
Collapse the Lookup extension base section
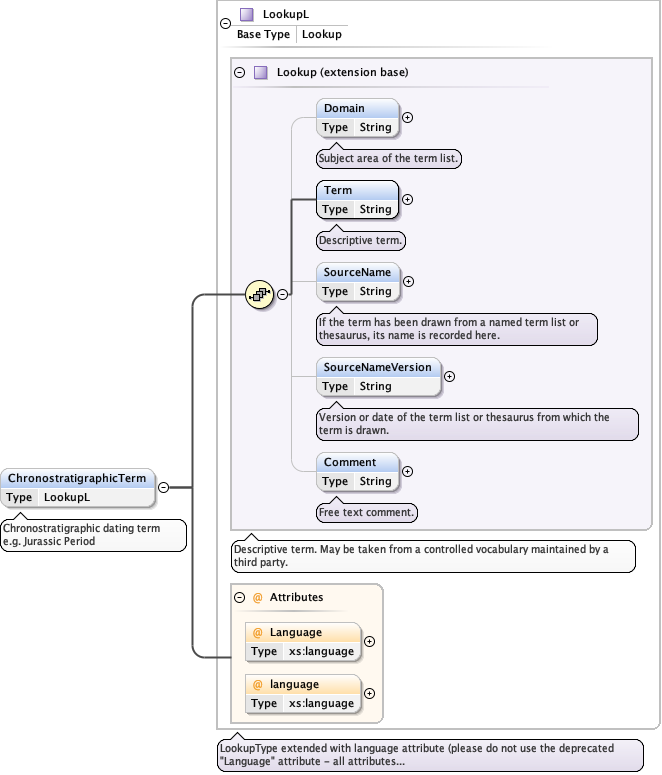point(239,72)
